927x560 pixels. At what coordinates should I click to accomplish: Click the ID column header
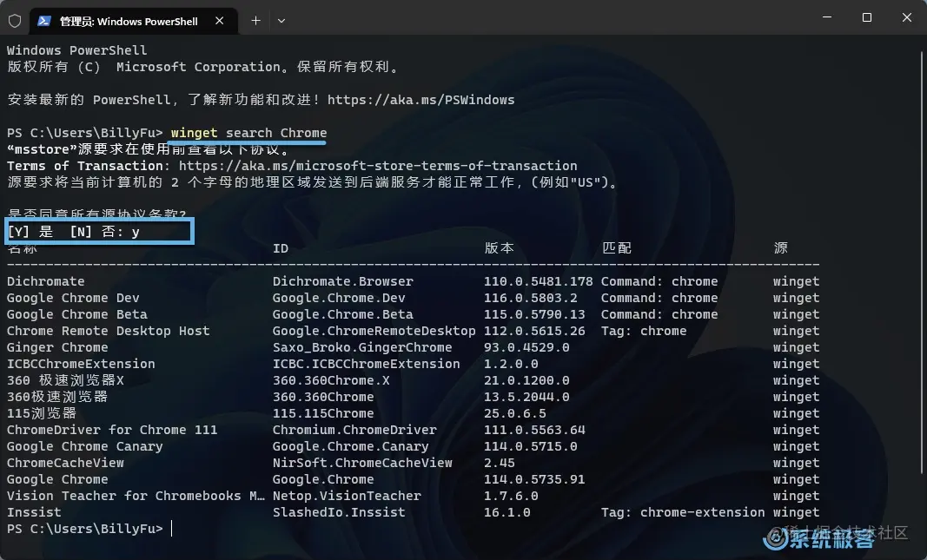pyautogui.click(x=281, y=248)
